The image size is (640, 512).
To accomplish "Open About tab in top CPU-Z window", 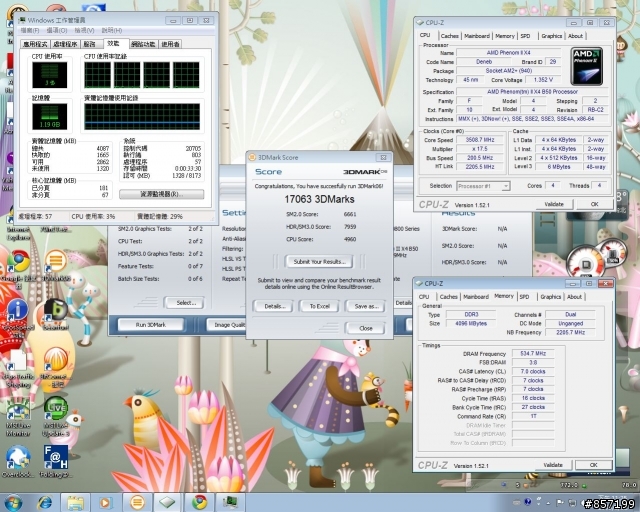I will tap(576, 36).
